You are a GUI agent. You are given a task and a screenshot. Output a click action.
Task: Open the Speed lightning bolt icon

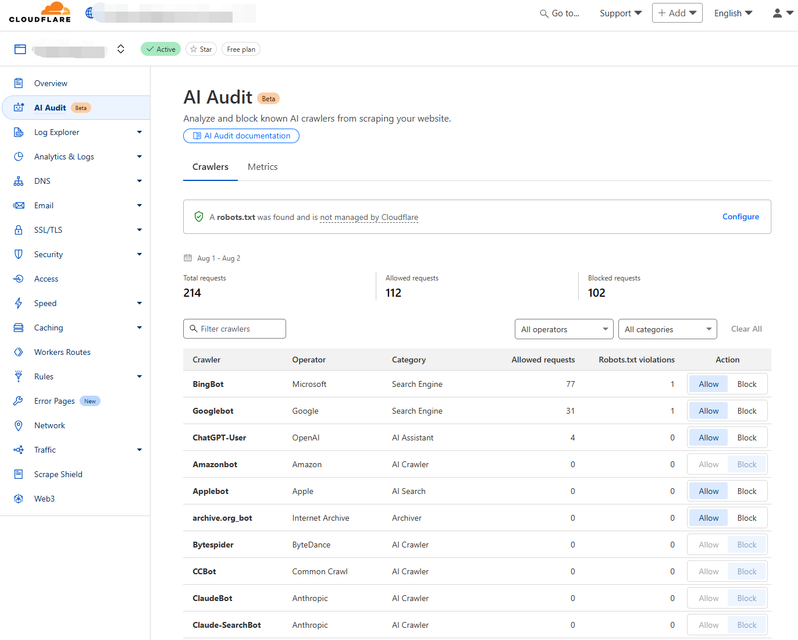tap(19, 303)
